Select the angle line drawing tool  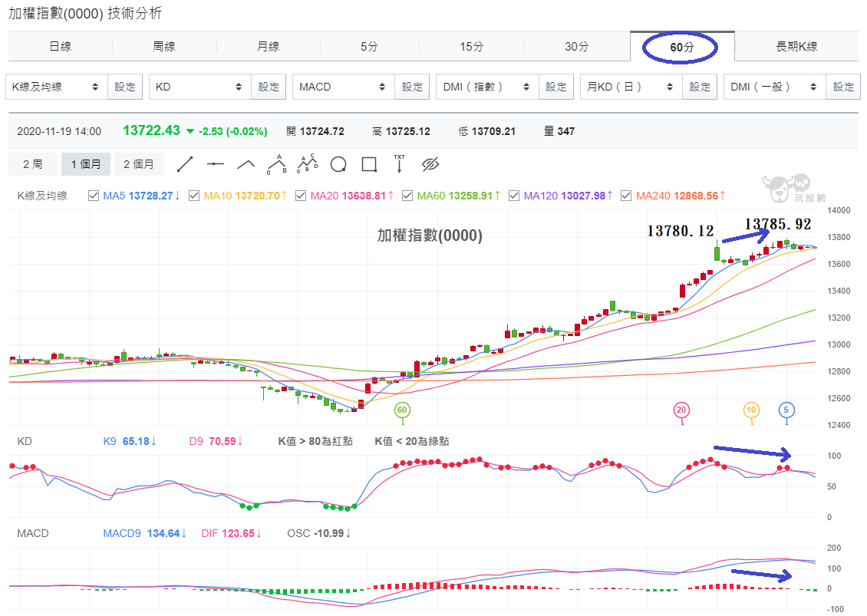pyautogui.click(x=246, y=164)
